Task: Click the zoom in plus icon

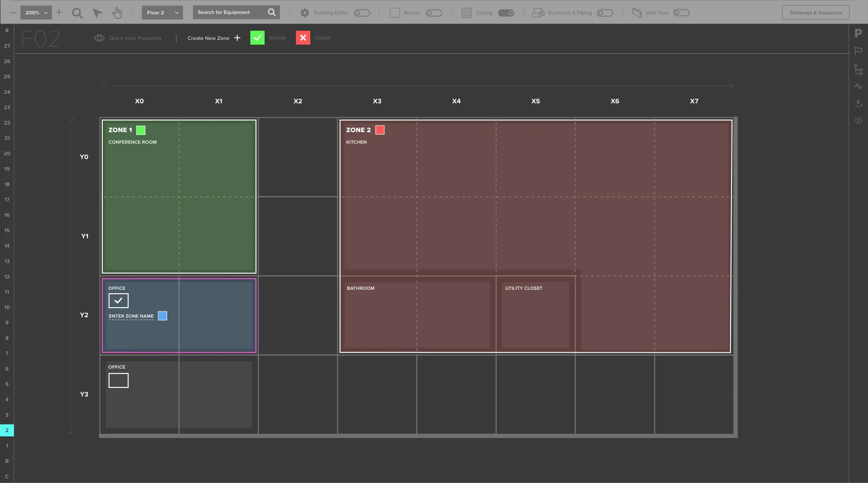Action: pyautogui.click(x=59, y=12)
